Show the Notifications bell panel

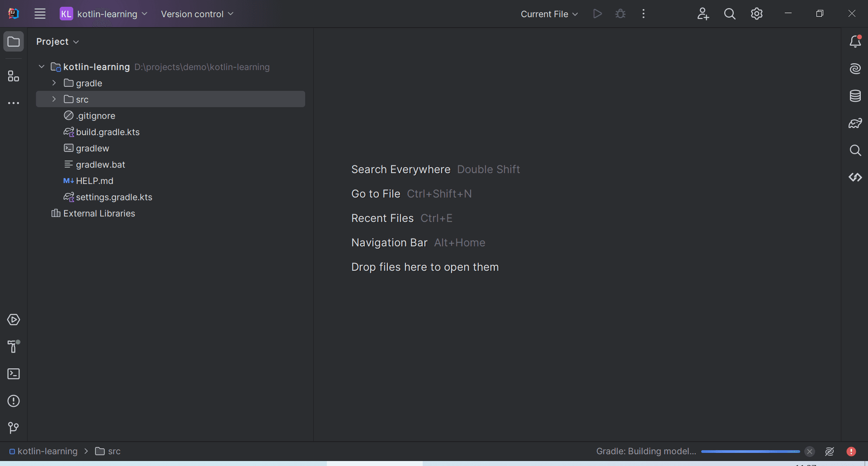(x=855, y=42)
